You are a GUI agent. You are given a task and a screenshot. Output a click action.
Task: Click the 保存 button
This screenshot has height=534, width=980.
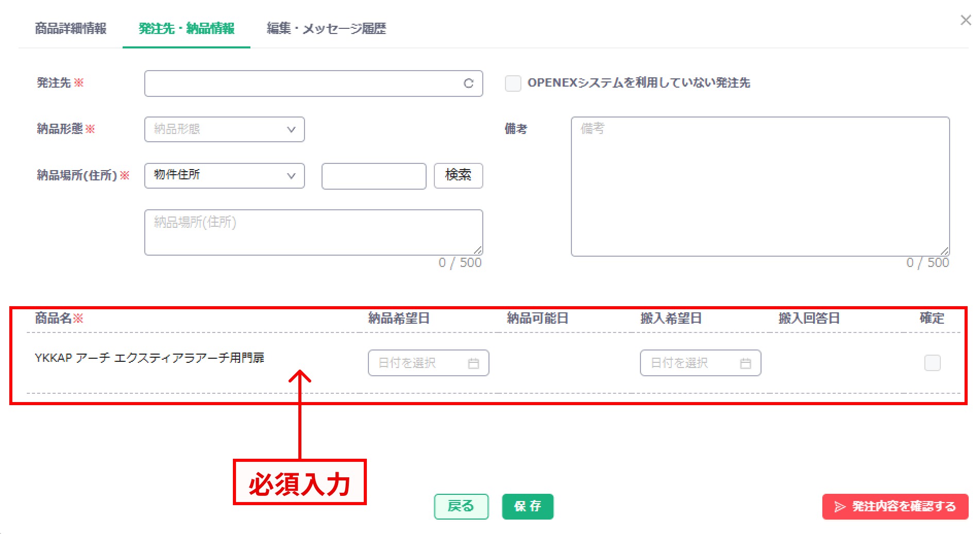click(528, 506)
